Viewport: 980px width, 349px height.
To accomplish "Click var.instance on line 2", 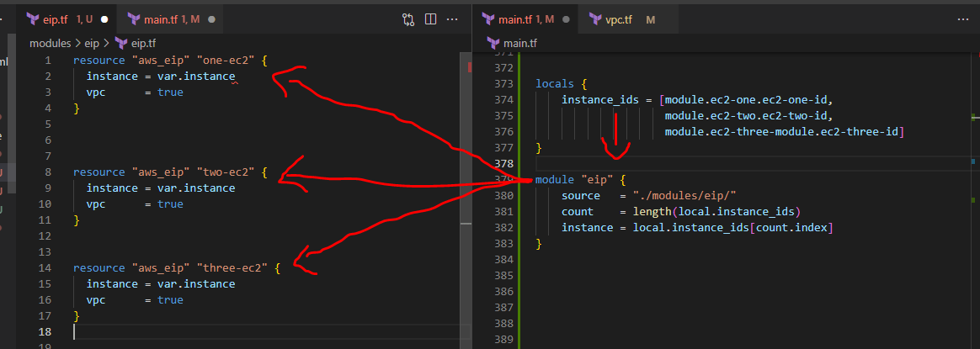I will [x=196, y=77].
